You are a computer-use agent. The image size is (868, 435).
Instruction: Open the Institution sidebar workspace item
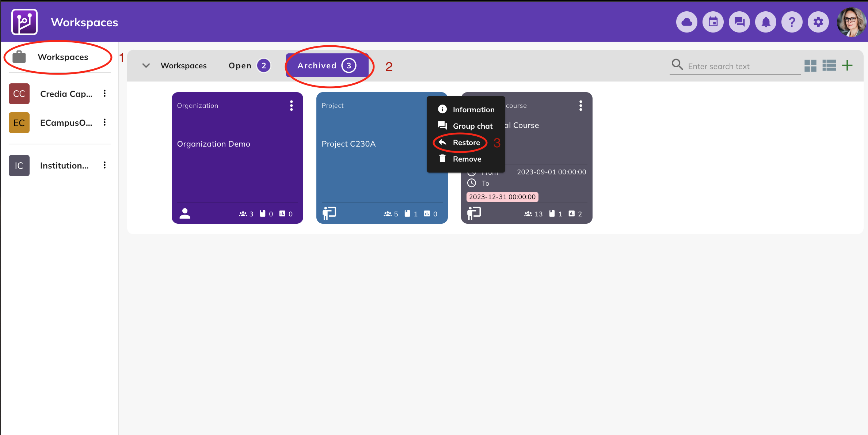click(64, 166)
